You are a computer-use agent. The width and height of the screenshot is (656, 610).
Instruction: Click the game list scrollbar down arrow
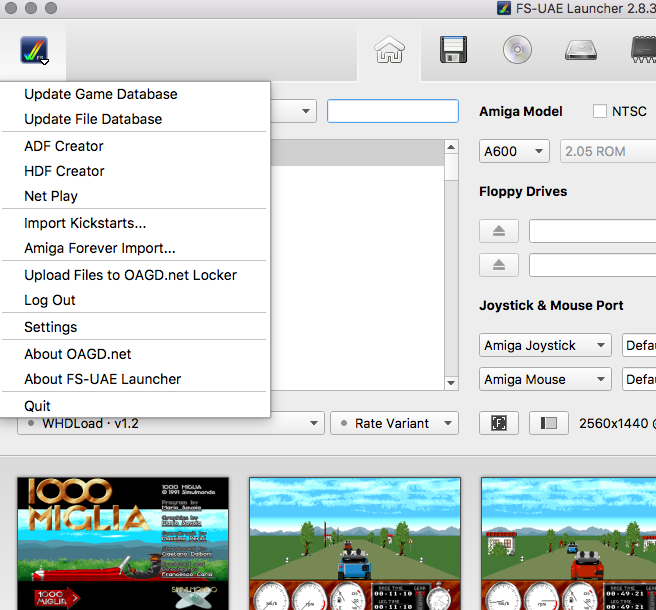tap(451, 382)
